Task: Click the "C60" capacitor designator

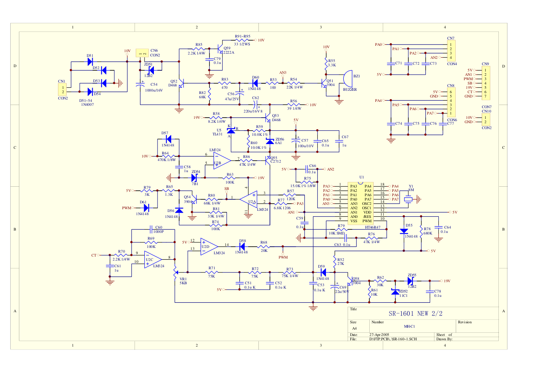Action: (x=159, y=227)
